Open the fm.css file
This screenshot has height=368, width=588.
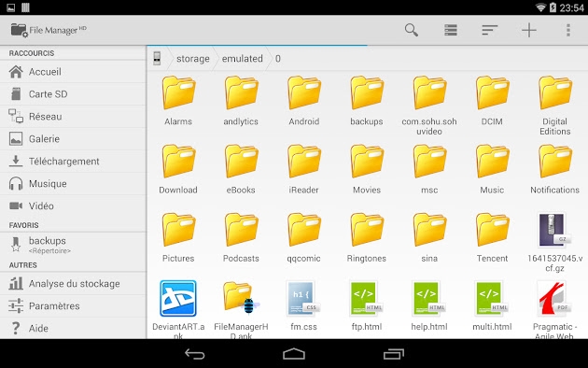303,306
